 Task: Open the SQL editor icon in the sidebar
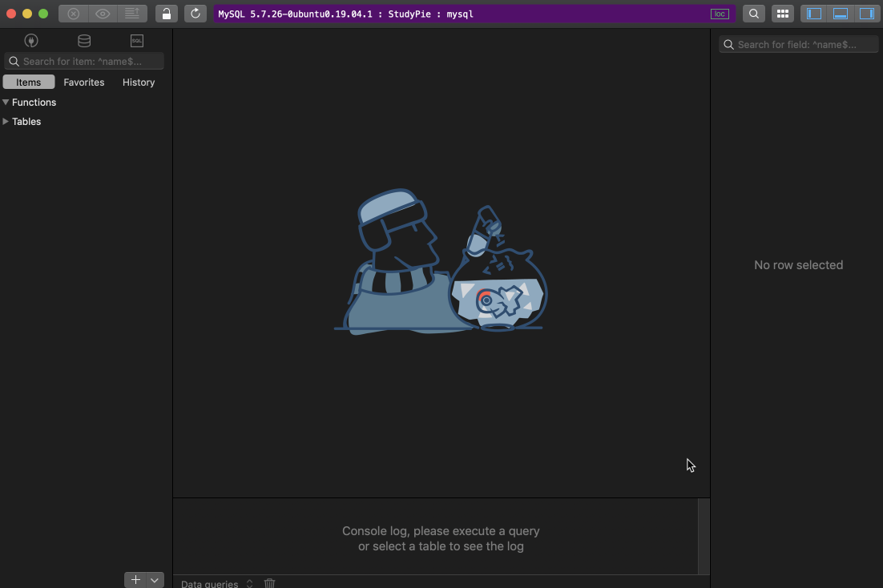[136, 40]
